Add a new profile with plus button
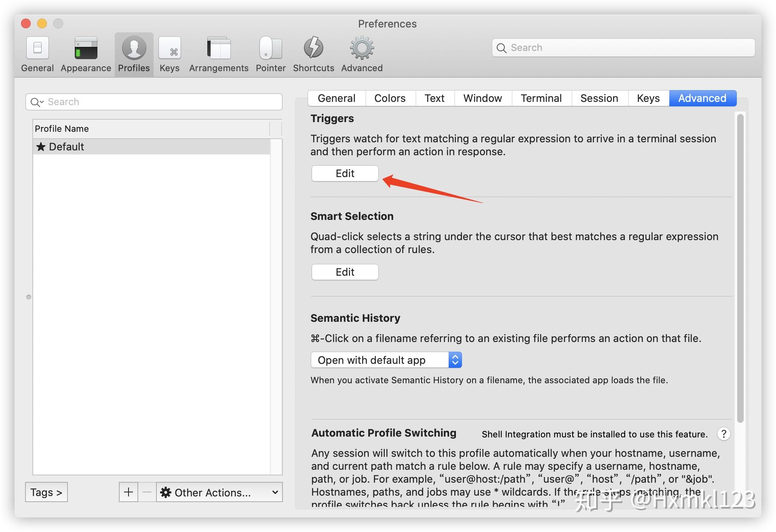This screenshot has width=776, height=532. (x=129, y=492)
